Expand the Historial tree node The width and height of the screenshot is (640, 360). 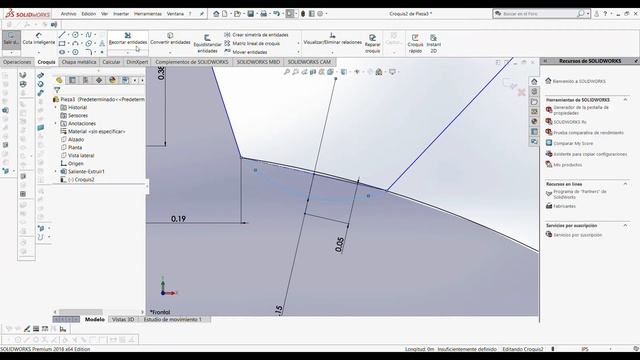coord(56,107)
